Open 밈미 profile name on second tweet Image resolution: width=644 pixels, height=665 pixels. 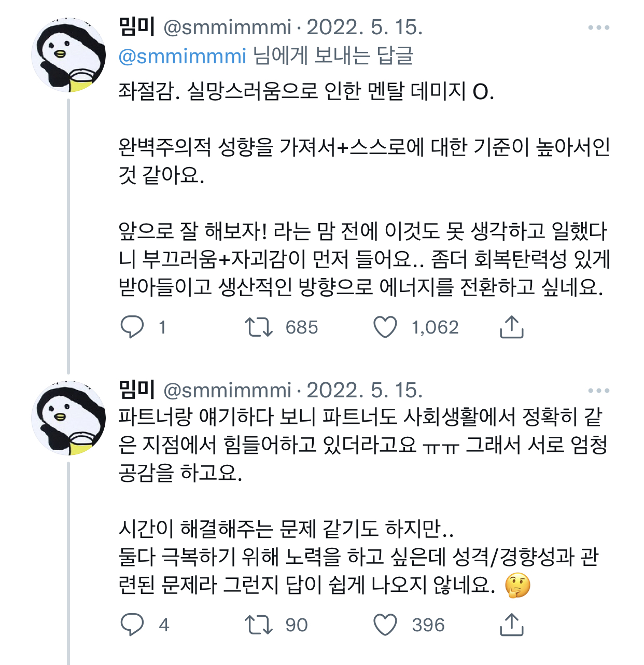pyautogui.click(x=137, y=390)
